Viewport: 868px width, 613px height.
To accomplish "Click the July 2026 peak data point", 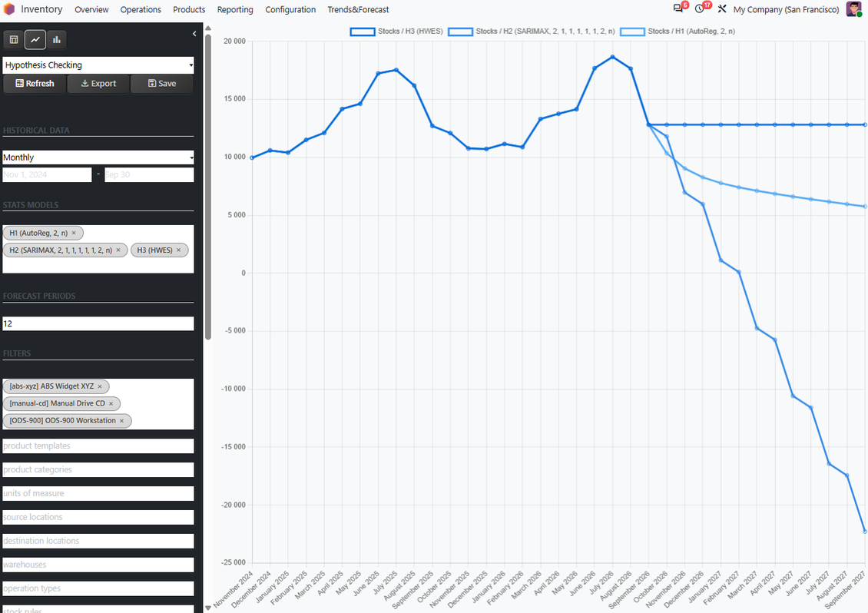I will tap(612, 57).
